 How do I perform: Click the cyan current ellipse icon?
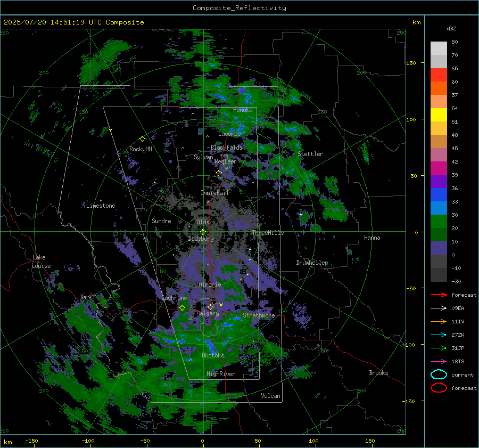click(x=439, y=374)
